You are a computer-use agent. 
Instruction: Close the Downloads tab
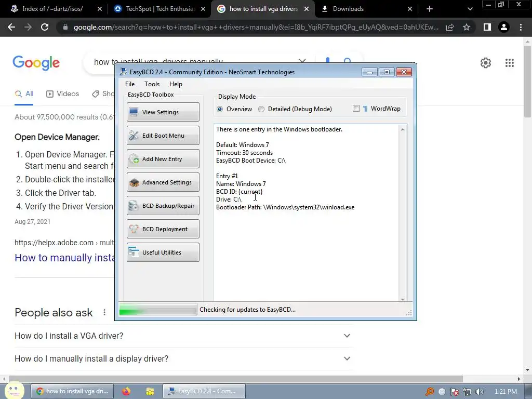(x=409, y=9)
